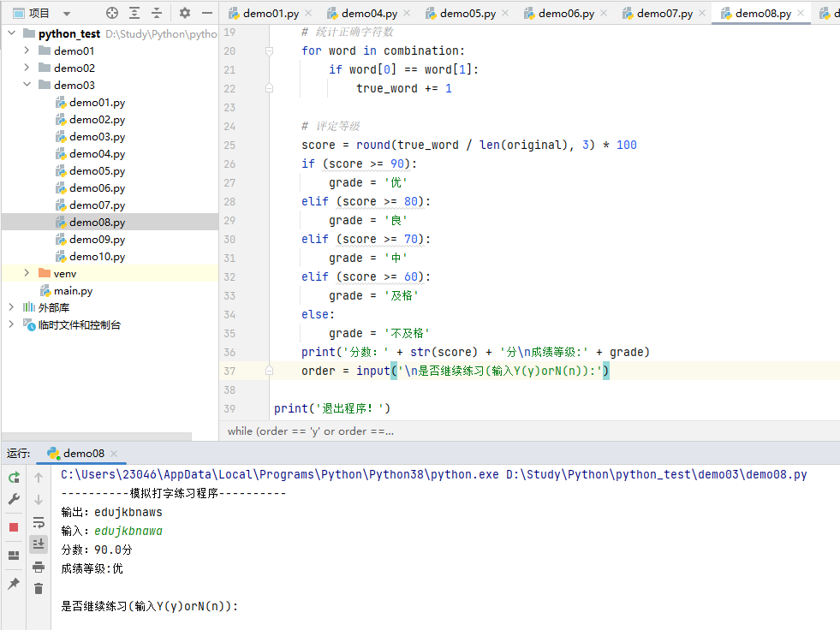Toggle soft-wrap in the console
Image resolution: width=840 pixels, height=630 pixels.
39,522
